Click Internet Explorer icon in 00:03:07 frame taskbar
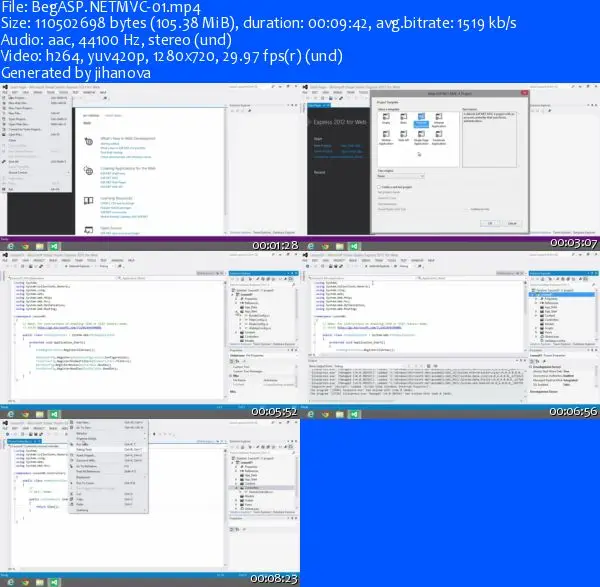 pos(311,246)
